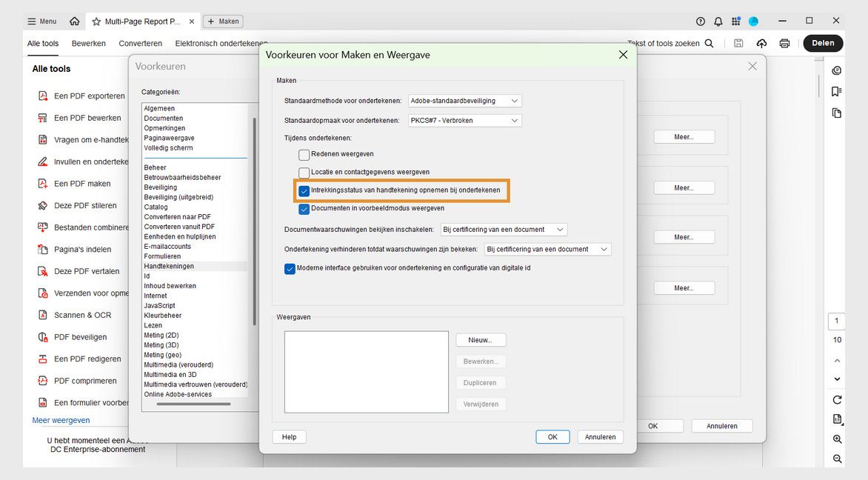Viewport: 868px width, 480px height.
Task: Go to next page with down chevron
Action: pyautogui.click(x=837, y=379)
